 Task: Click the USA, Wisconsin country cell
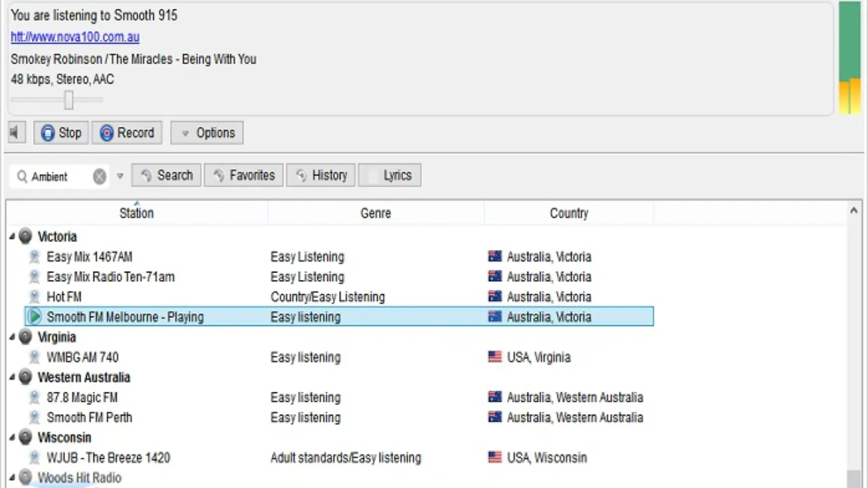pyautogui.click(x=547, y=457)
